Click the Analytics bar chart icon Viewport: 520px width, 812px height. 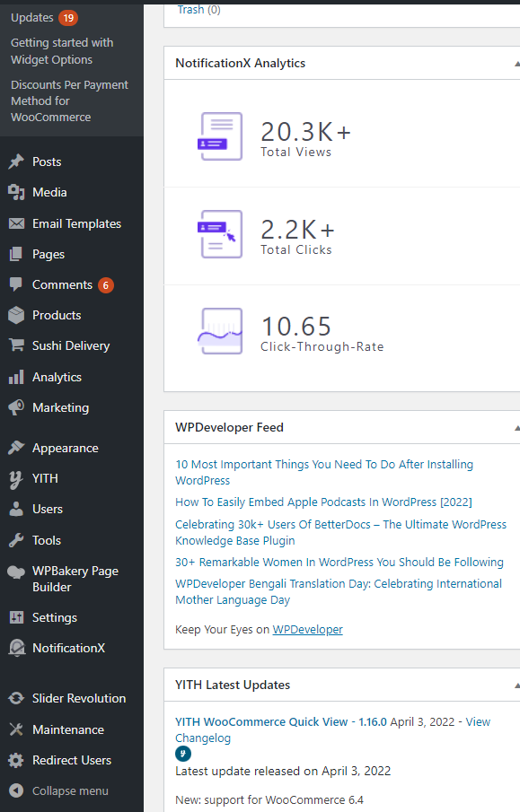pyautogui.click(x=16, y=377)
